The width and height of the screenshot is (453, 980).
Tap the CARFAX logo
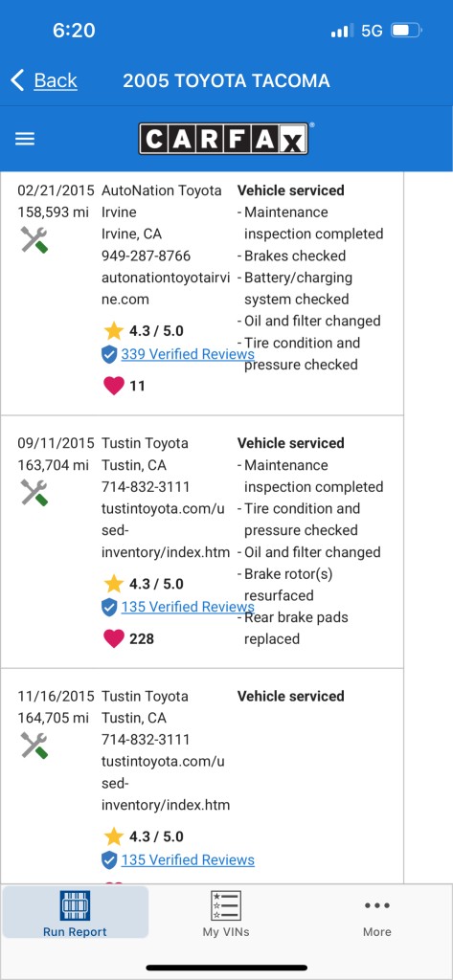(x=223, y=138)
